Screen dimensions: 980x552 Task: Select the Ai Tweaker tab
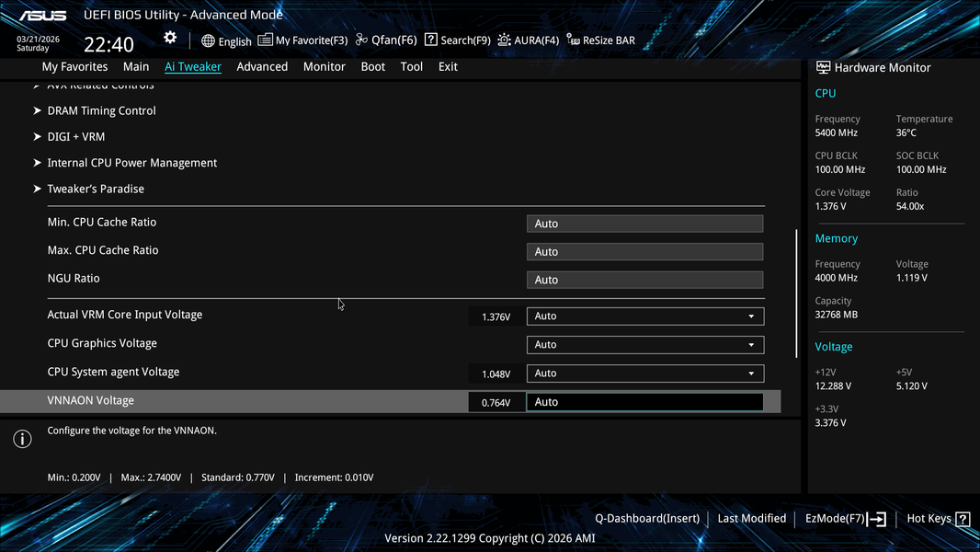[x=192, y=66]
